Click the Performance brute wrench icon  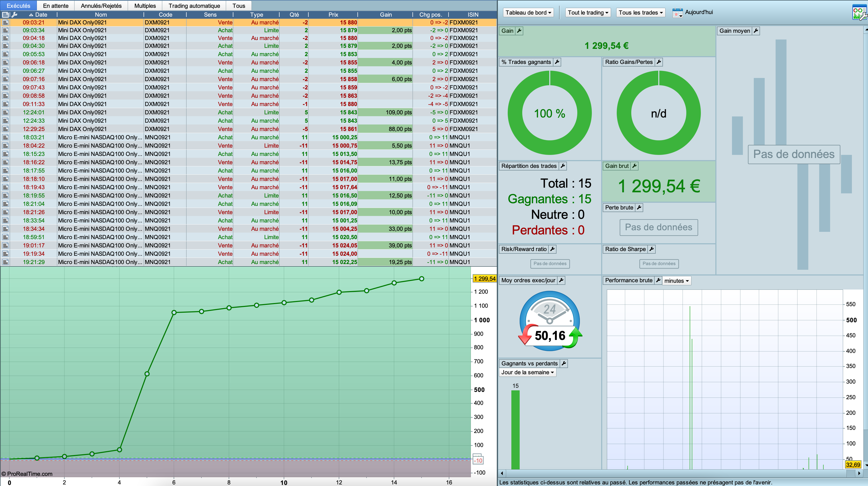click(x=658, y=280)
